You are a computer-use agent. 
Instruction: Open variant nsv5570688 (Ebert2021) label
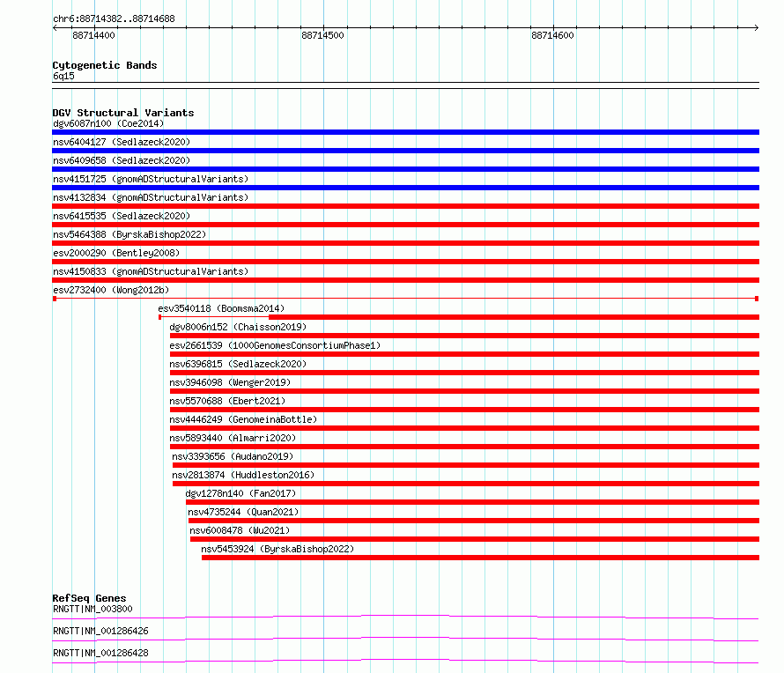[x=227, y=401]
